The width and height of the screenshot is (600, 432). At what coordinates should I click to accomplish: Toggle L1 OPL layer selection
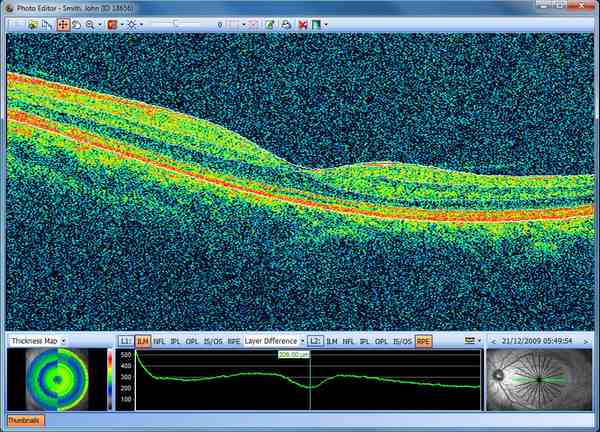tap(192, 341)
